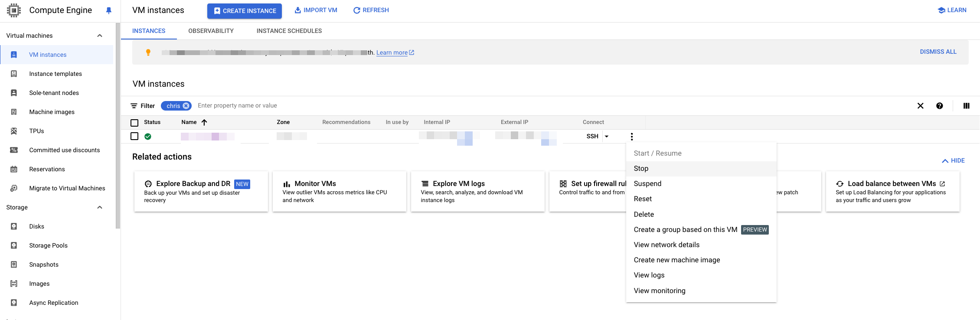Check the VM instance row checkbox
The height and width of the screenshot is (320, 980).
point(134,136)
